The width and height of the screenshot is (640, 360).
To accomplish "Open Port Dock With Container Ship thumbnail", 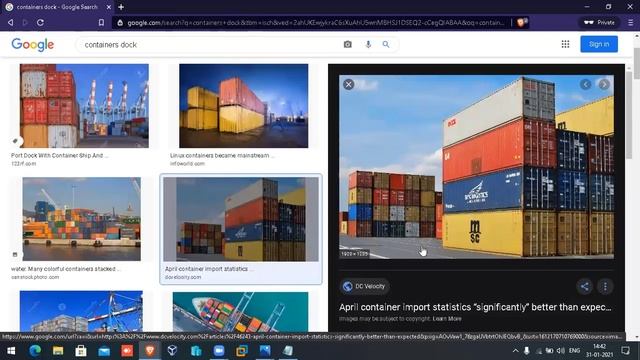I will tap(84, 106).
